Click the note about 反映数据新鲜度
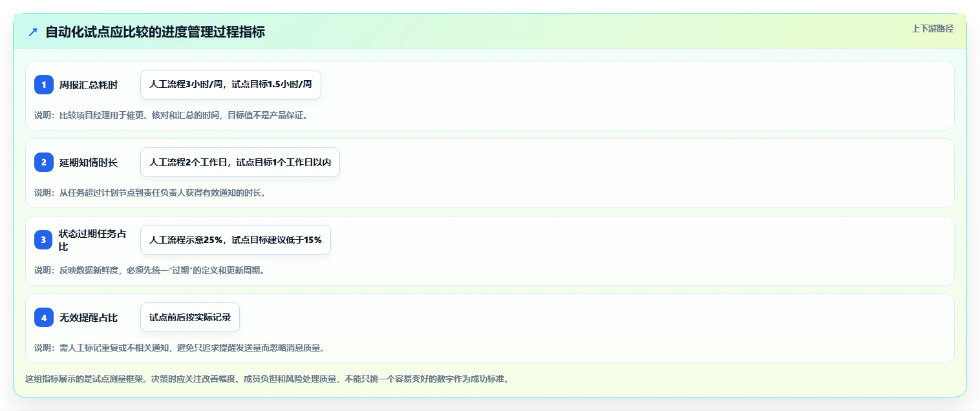The width and height of the screenshot is (980, 411). pyautogui.click(x=149, y=270)
